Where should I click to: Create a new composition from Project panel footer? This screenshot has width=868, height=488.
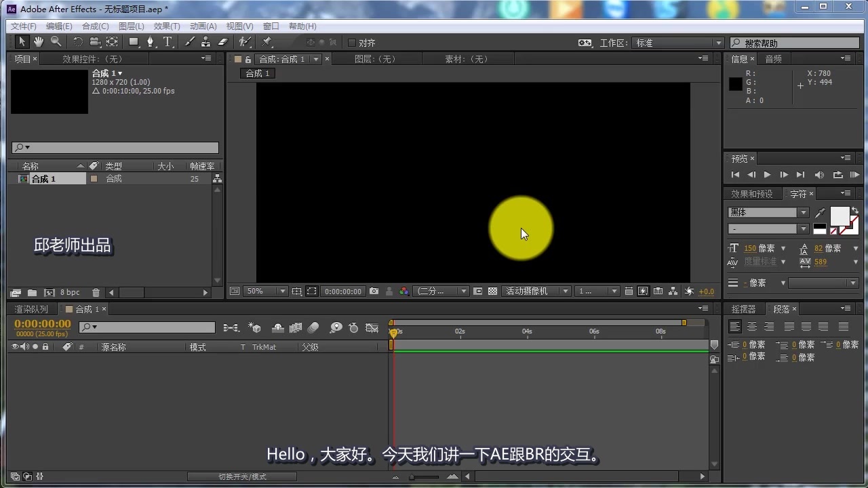pos(49,293)
